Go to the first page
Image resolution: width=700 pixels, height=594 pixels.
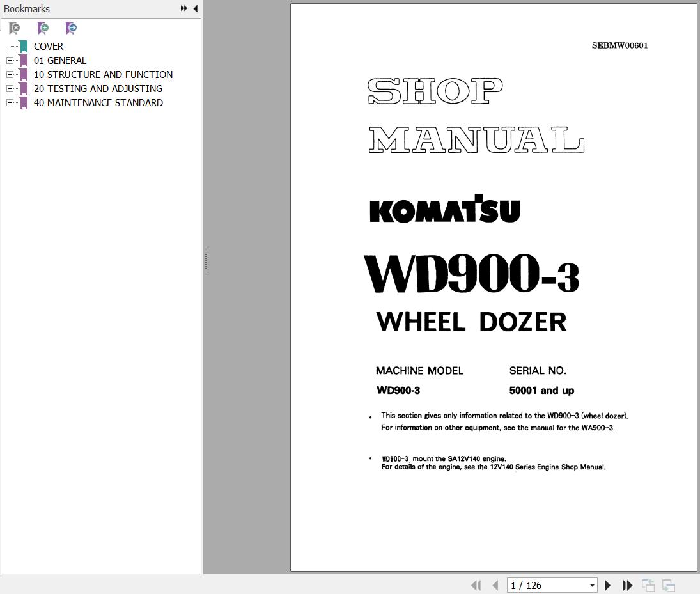point(476,585)
